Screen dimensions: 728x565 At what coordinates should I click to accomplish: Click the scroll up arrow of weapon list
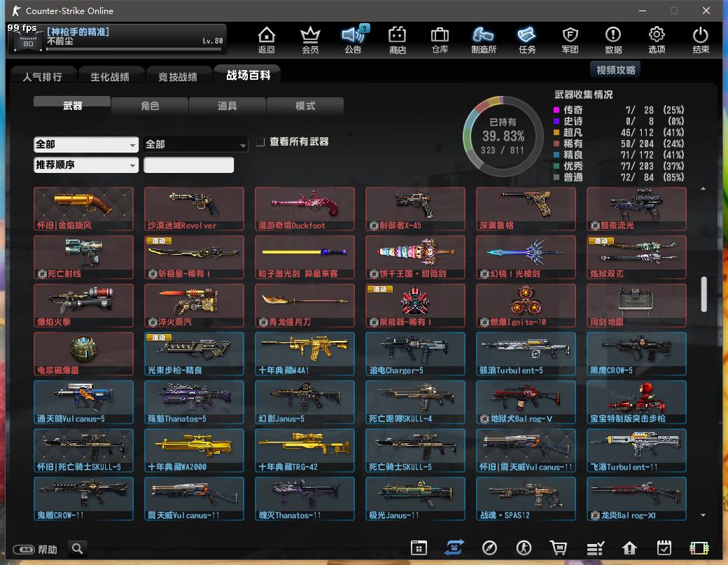703,188
